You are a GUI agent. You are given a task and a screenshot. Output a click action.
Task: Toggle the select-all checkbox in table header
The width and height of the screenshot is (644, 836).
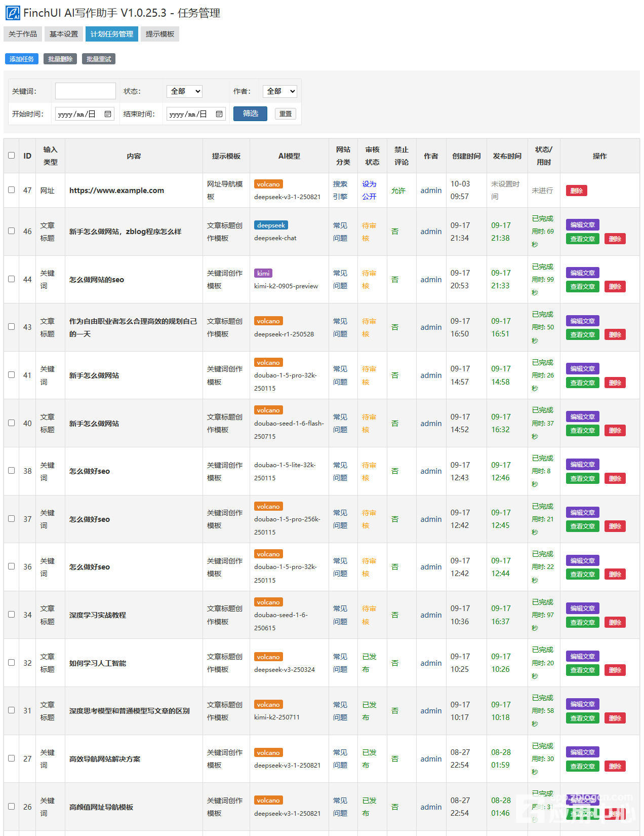(12, 156)
